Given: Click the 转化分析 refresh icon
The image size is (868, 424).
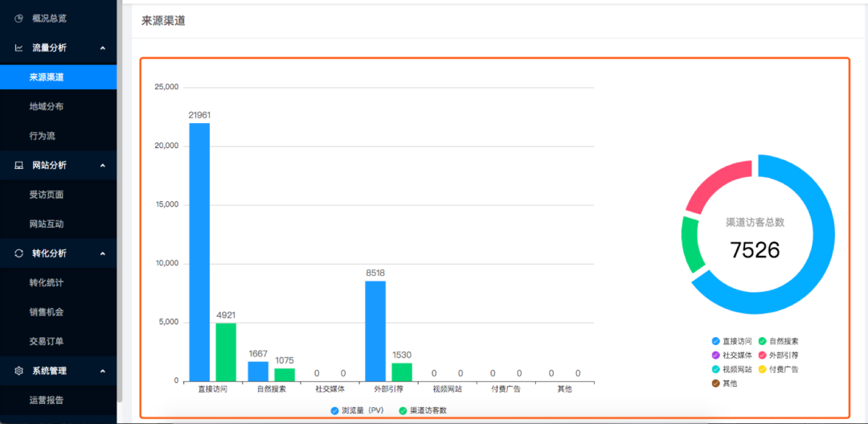Looking at the screenshot, I should 18,253.
